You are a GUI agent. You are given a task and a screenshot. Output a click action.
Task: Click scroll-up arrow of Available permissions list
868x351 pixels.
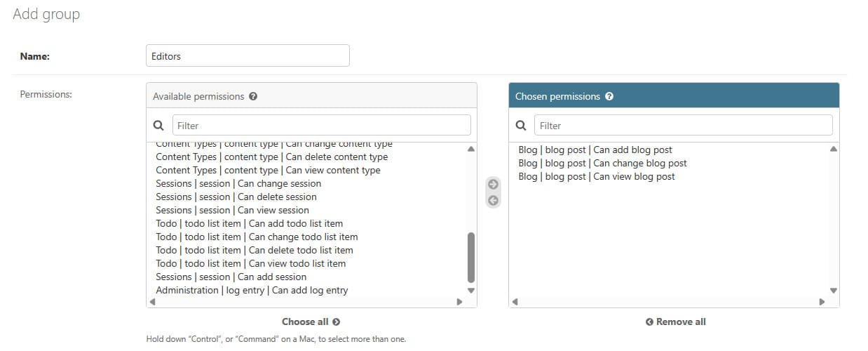[x=471, y=149]
